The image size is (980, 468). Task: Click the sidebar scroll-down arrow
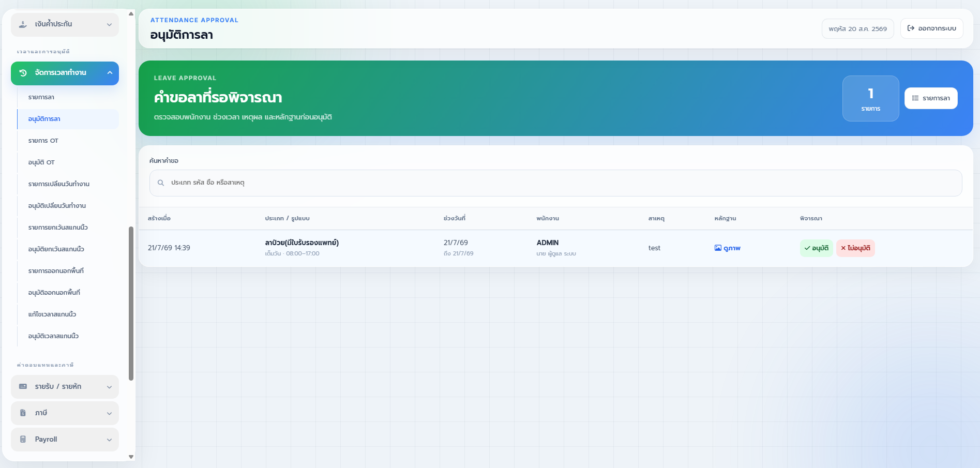coord(131,457)
